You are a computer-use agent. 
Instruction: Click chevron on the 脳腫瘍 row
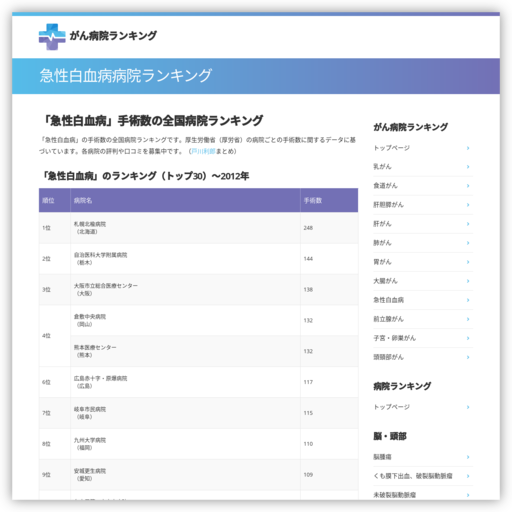coord(468,457)
